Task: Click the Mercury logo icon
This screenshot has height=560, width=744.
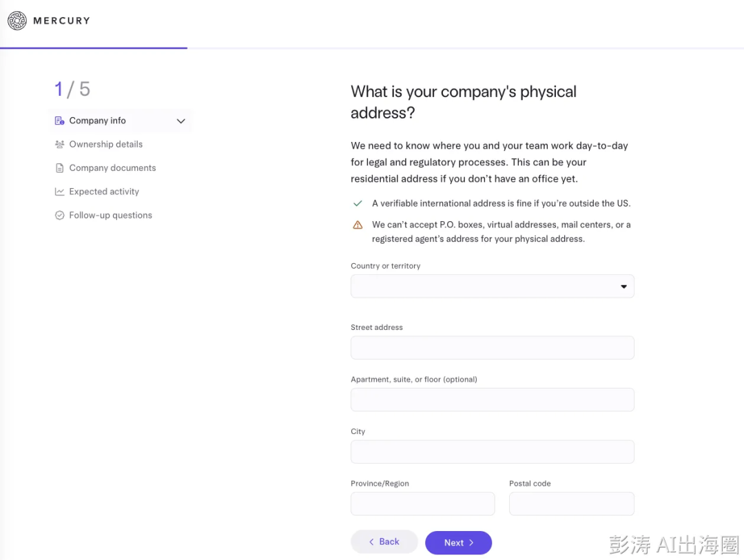Action: (17, 21)
